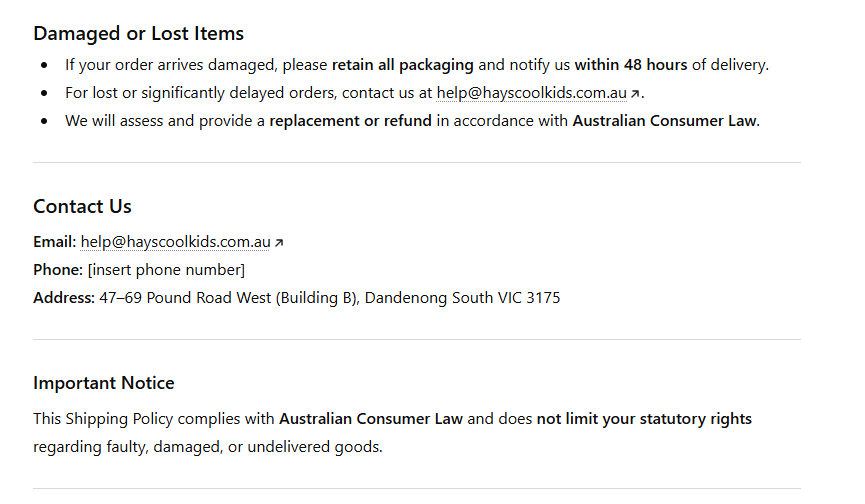Click the "[insert phone number]" placeholder
This screenshot has height=504, width=865.
point(166,270)
